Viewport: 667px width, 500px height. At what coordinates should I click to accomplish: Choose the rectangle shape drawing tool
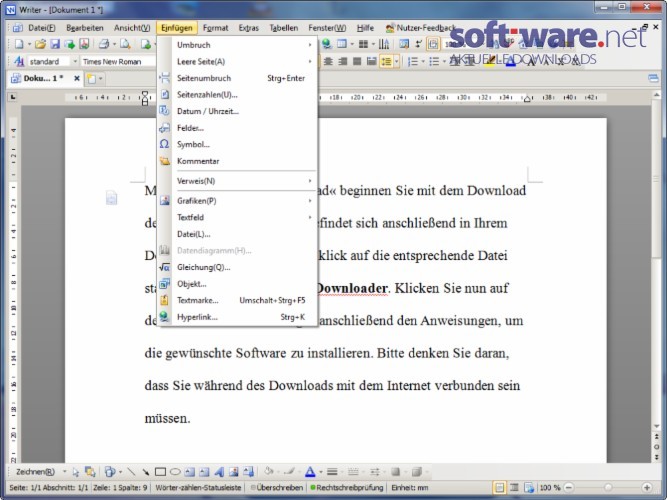160,471
